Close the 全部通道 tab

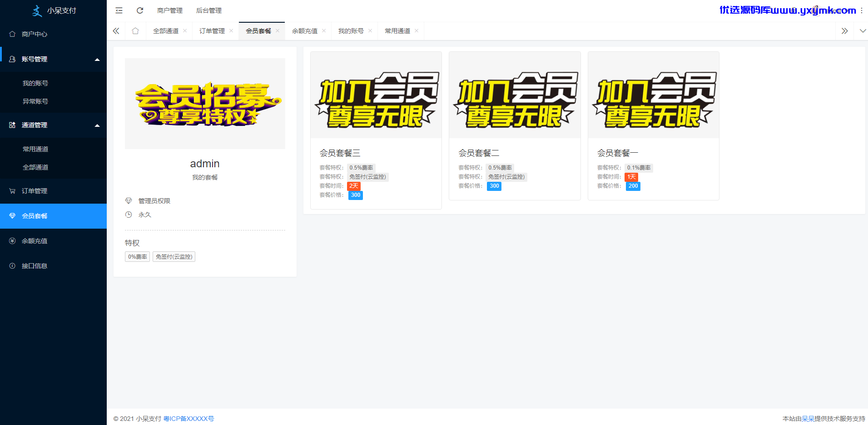click(x=185, y=31)
